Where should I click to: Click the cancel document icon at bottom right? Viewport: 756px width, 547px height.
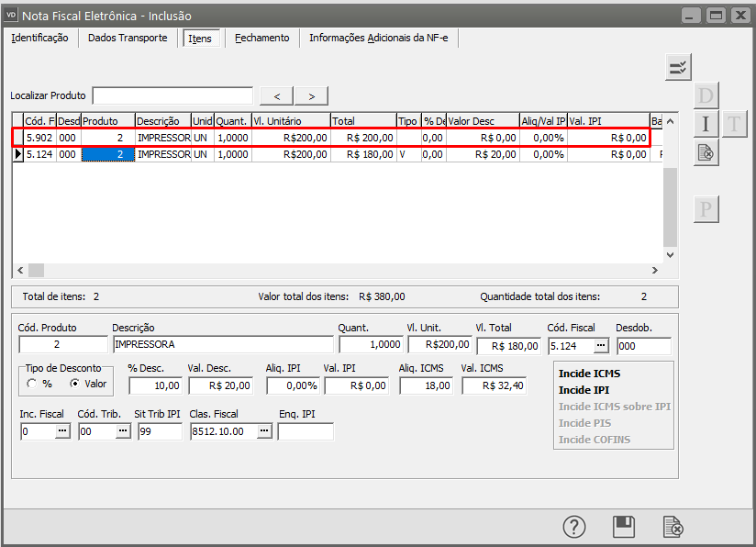pos(673,527)
